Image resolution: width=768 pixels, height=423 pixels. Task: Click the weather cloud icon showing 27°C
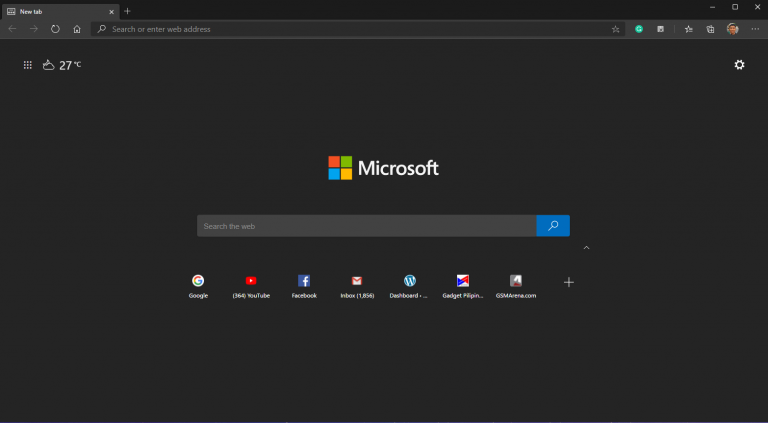click(x=48, y=65)
